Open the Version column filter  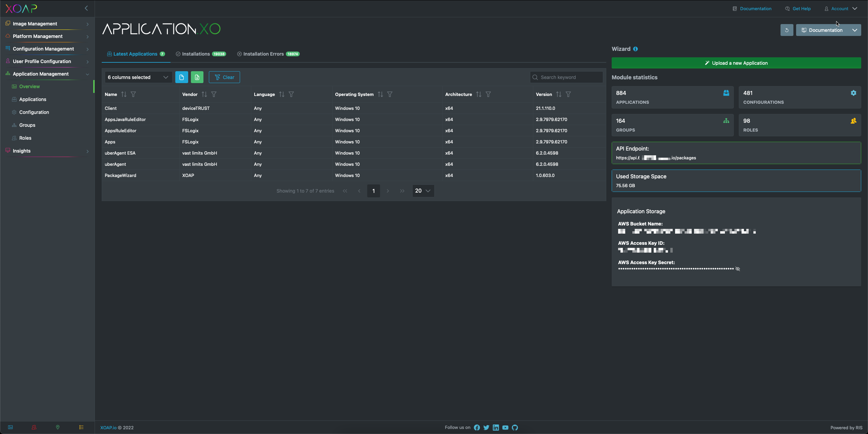pos(568,94)
